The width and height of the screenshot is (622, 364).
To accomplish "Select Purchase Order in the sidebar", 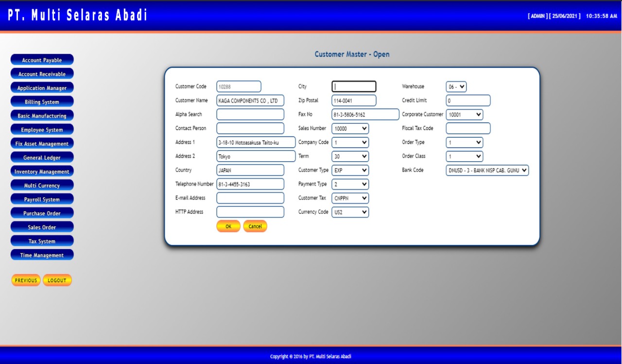I will click(x=42, y=213).
